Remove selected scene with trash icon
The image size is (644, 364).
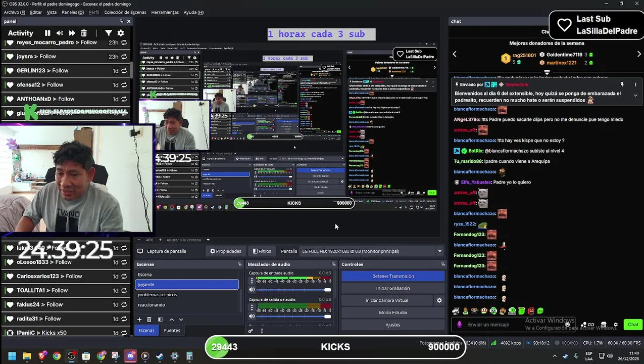click(x=149, y=320)
